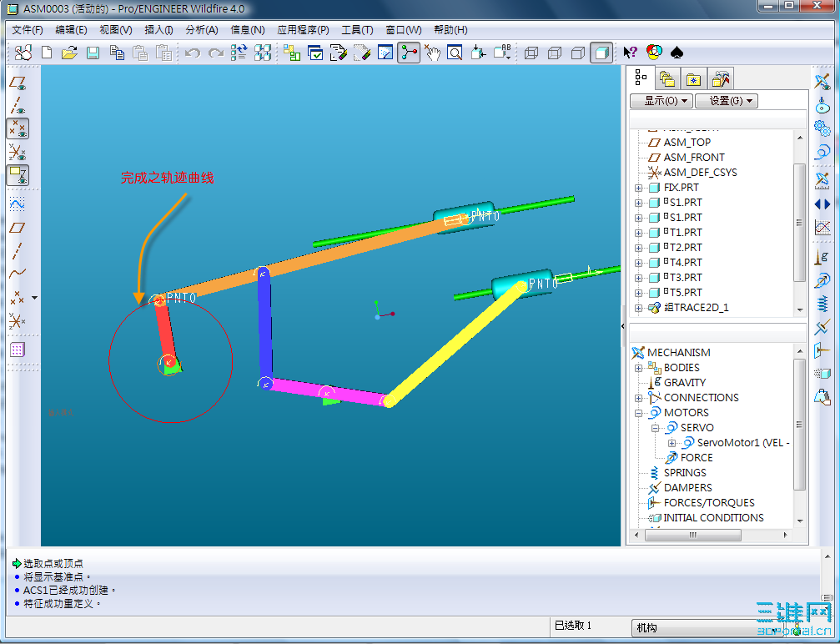Screen dimensions: 840x644
Task: Click the Damper definition icon
Action: point(822,327)
